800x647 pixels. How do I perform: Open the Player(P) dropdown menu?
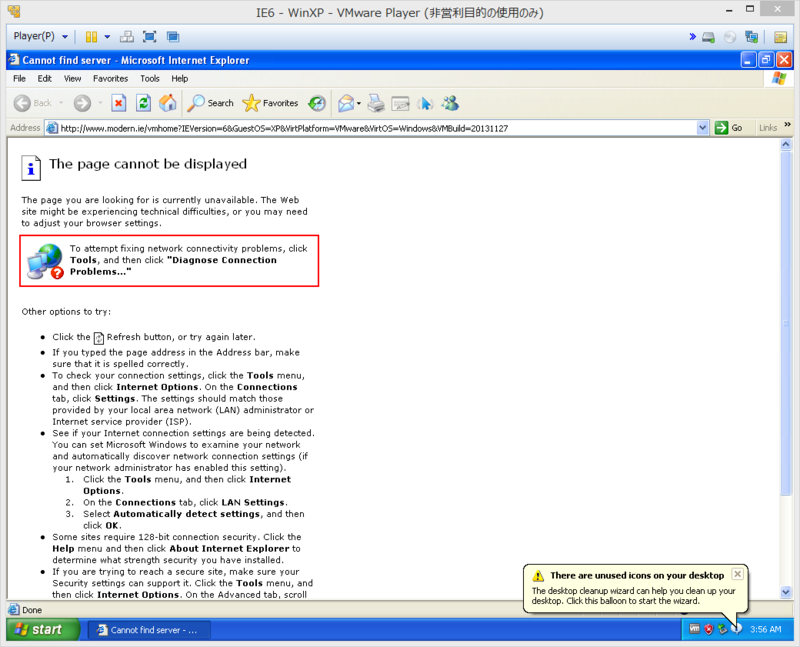pos(41,36)
